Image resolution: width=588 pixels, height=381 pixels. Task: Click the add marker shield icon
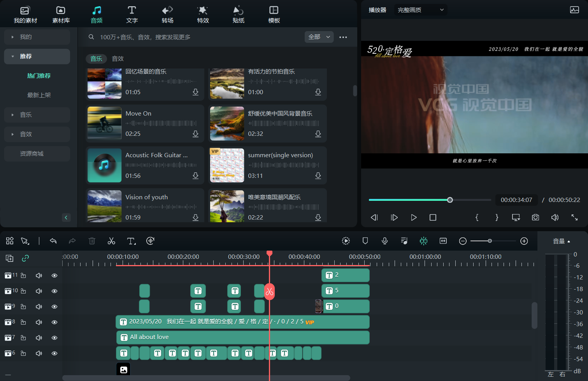[365, 241]
